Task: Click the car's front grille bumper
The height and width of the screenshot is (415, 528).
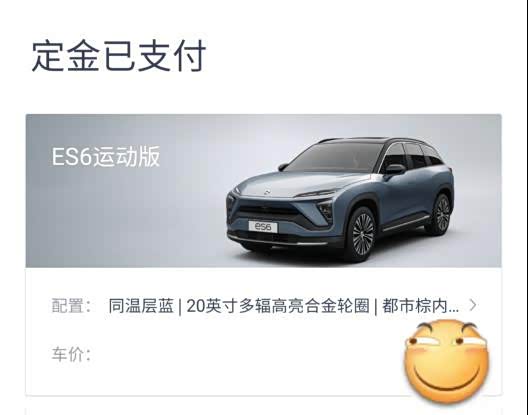Action: (x=269, y=219)
